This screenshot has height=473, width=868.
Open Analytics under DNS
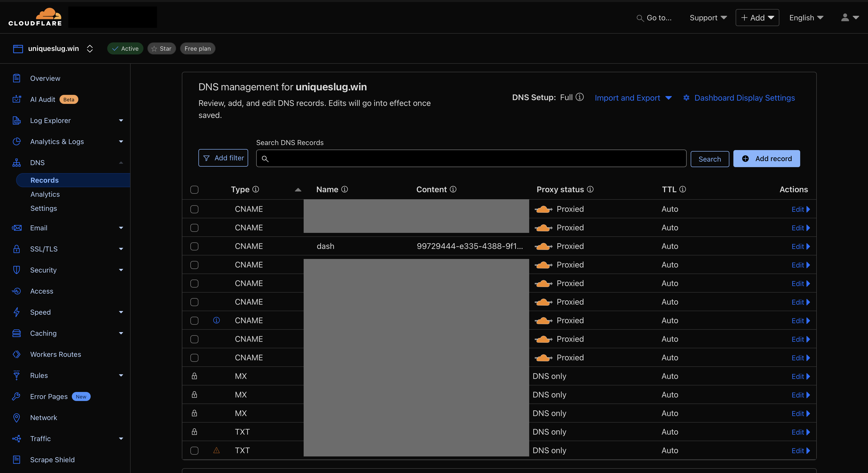click(x=45, y=194)
